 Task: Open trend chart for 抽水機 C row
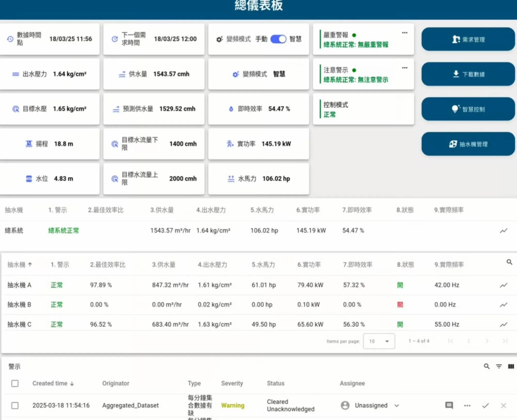point(503,324)
